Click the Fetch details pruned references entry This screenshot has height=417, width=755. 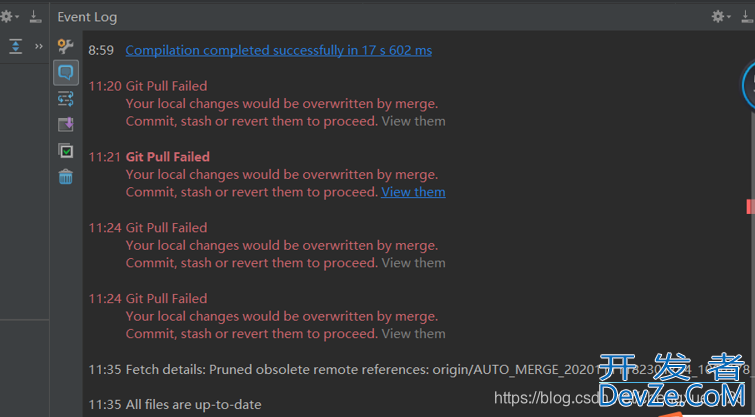tap(419, 370)
